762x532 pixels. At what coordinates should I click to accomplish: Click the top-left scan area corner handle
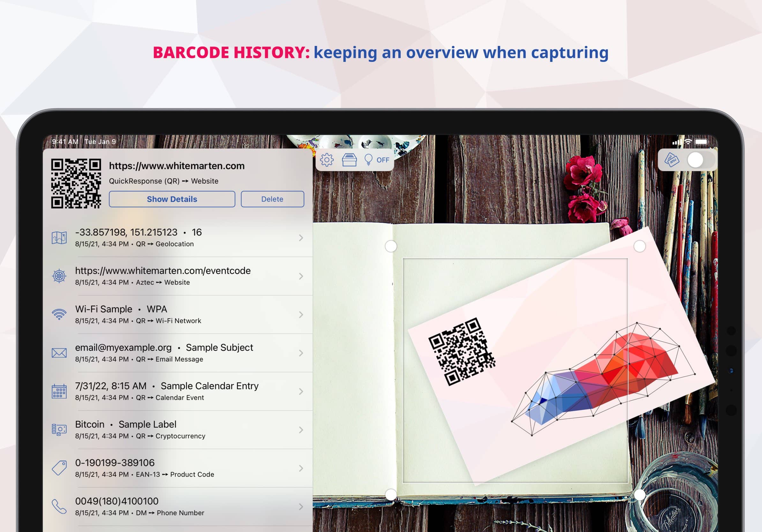click(391, 247)
